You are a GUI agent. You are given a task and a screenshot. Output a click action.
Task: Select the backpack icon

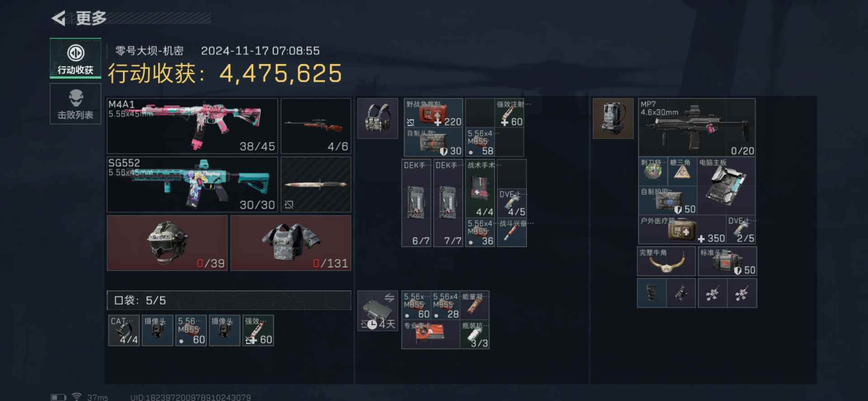[613, 118]
